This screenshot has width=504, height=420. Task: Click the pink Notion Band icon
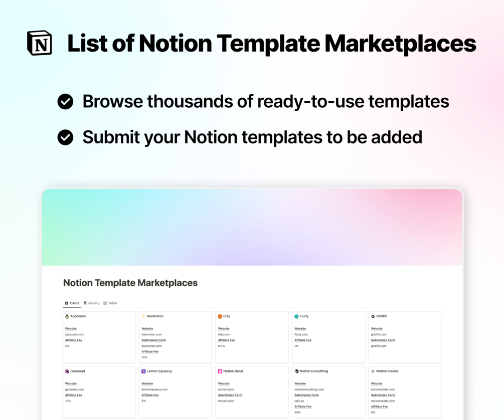(x=220, y=371)
